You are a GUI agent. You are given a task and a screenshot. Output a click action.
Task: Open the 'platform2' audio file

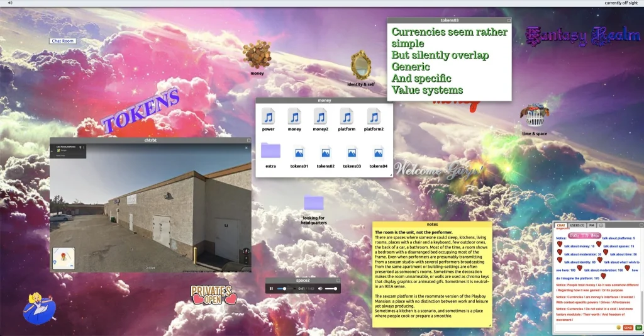374,116
